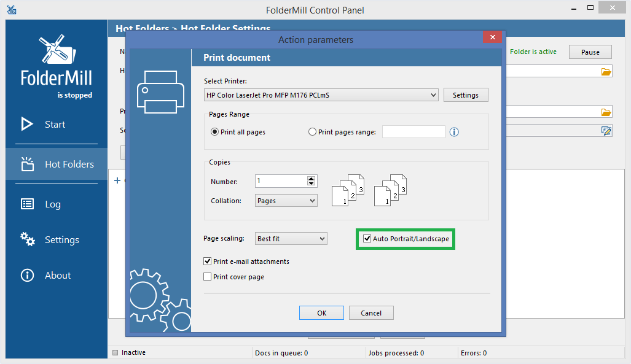The width and height of the screenshot is (631, 364).
Task: Click the About info icon
Action: (x=28, y=275)
